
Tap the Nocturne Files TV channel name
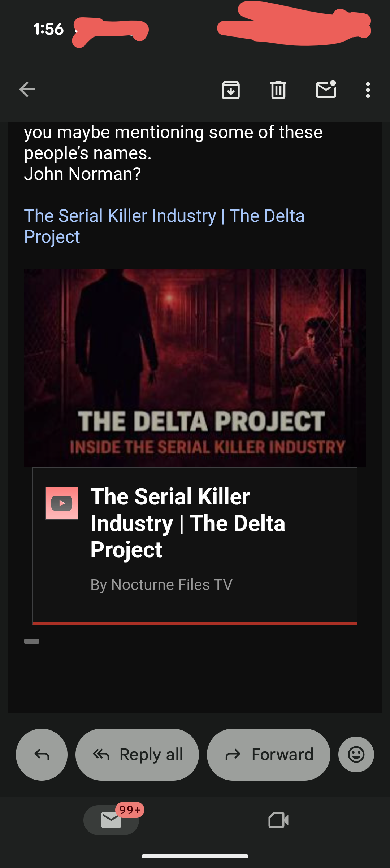pyautogui.click(x=161, y=585)
